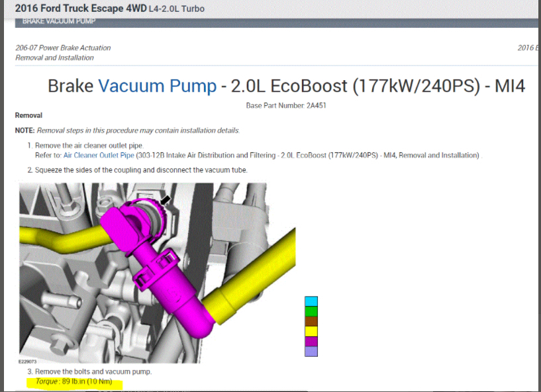Click the 'Removal' section heading
This screenshot has height=392, width=541.
[28, 115]
